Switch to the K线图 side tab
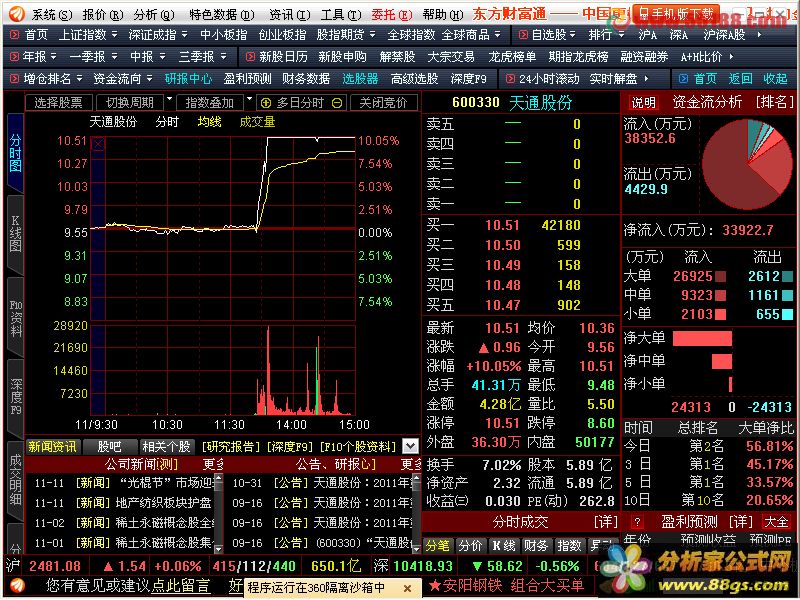The height and width of the screenshot is (600, 800). [x=15, y=234]
